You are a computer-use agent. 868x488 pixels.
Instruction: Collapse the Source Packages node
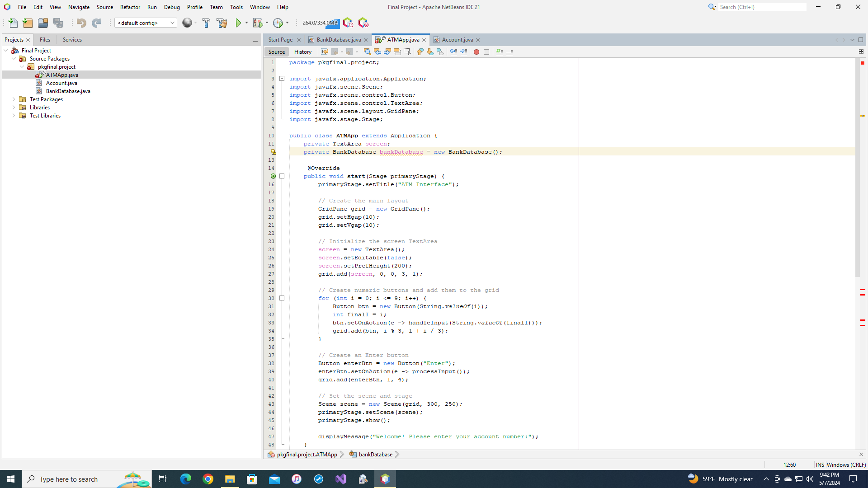tap(13, 58)
